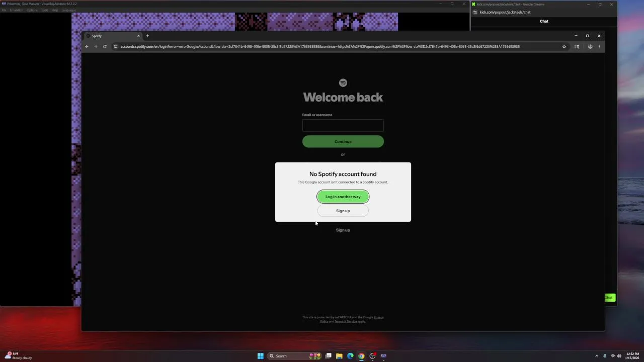This screenshot has height=362, width=644.
Task: Open File menu in VisualBoyAdvance
Action: [x=4, y=10]
